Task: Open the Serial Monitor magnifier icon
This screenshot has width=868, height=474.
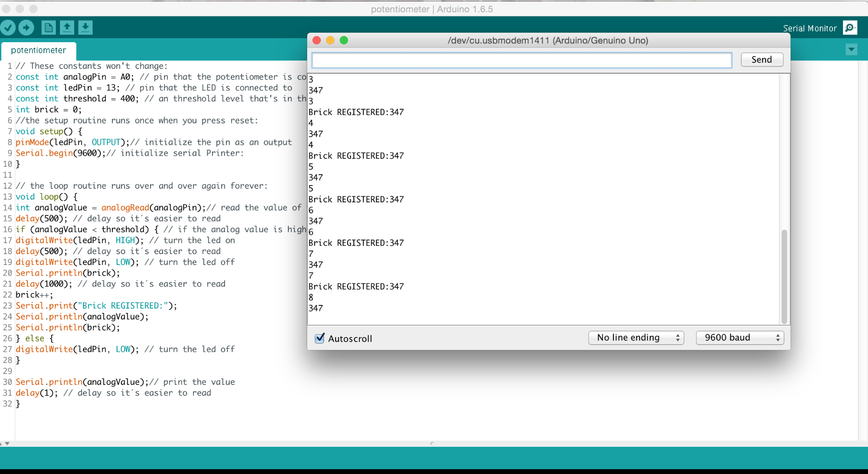Action: tap(850, 28)
